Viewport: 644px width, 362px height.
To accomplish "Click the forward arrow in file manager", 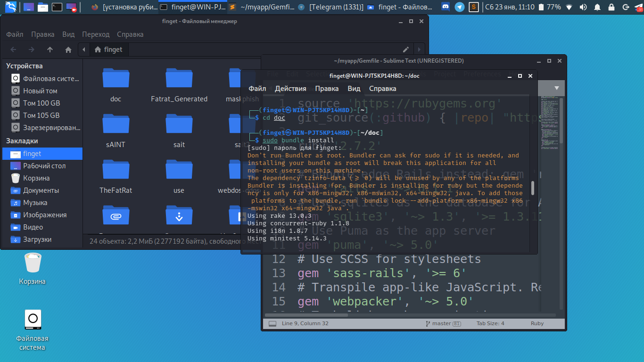I will pyautogui.click(x=31, y=49).
